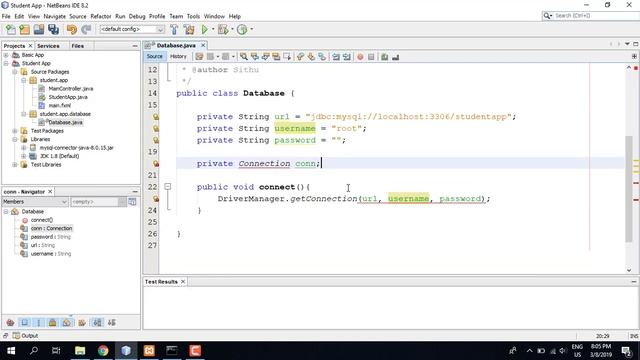Toggle Show Static Members in Navigator
This screenshot has width=640, height=360.
pyautogui.click(x=39, y=322)
